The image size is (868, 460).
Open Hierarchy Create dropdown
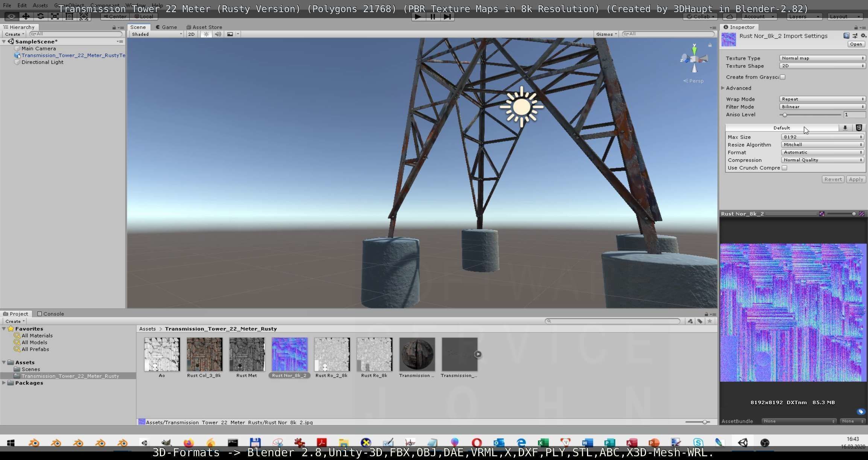click(x=14, y=34)
